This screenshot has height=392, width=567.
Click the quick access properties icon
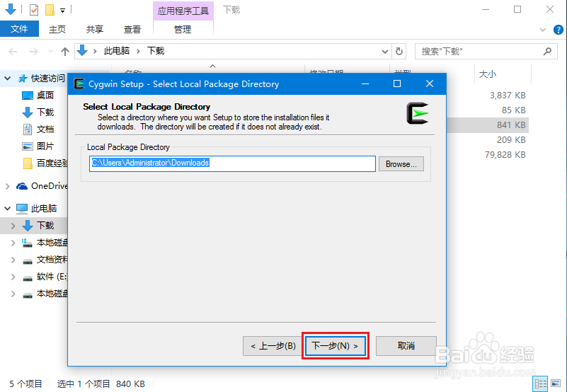[34, 10]
